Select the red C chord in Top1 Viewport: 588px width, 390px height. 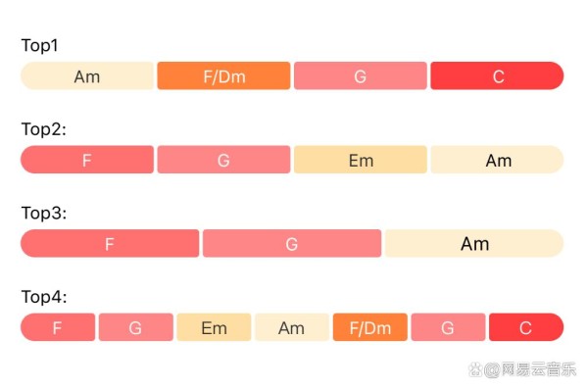point(497,75)
